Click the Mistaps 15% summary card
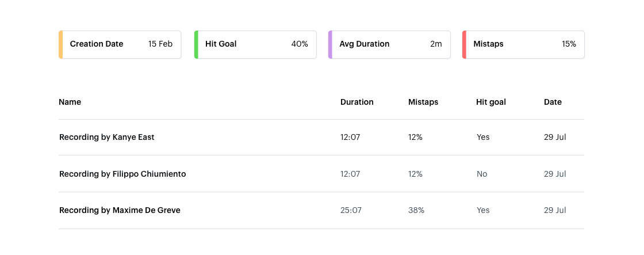Viewport: 644px width, 255px height. coord(523,44)
